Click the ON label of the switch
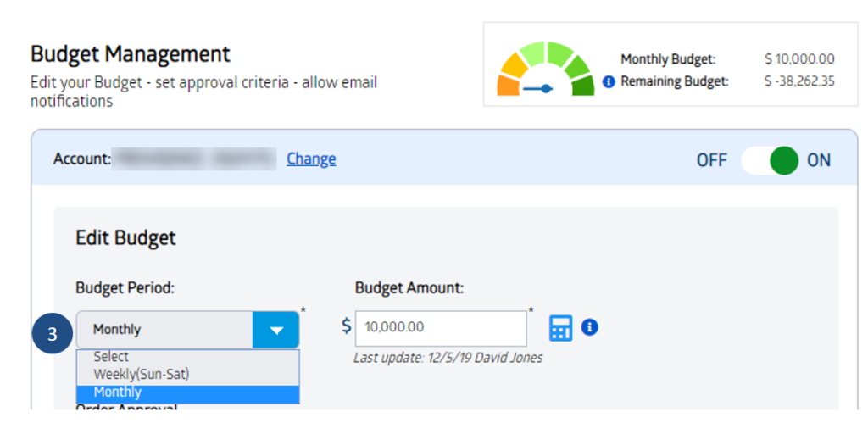The height and width of the screenshot is (423, 868). click(x=819, y=160)
